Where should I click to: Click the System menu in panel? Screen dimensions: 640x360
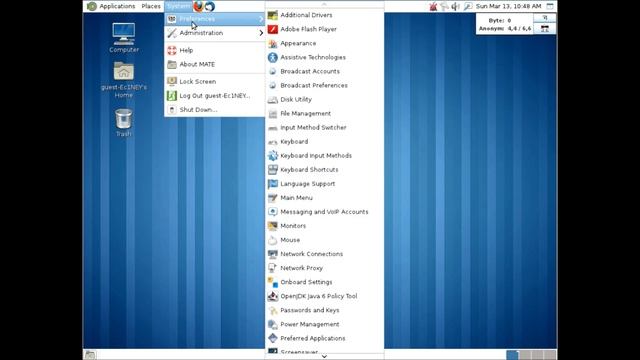[178, 6]
